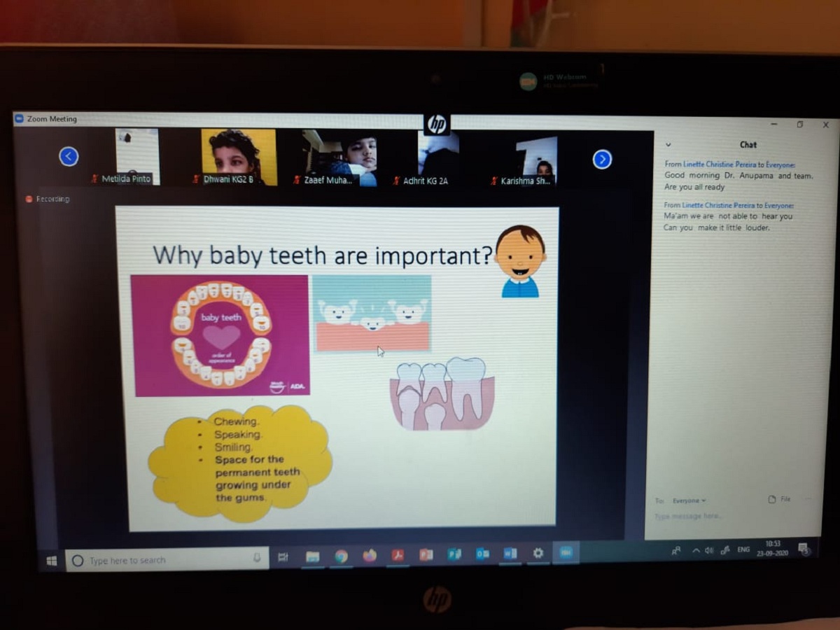
Task: Switch to Zoom app in taskbar
Action: pyautogui.click(x=566, y=553)
